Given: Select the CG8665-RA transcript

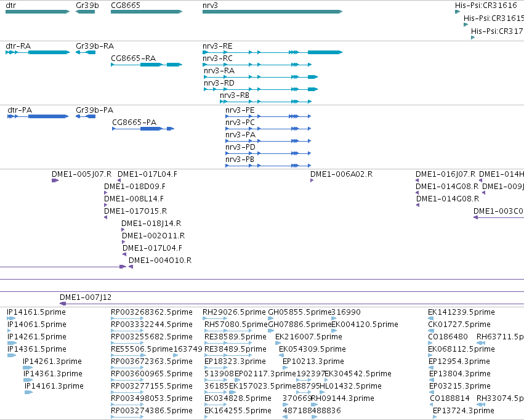Looking at the screenshot, I should (x=147, y=65).
